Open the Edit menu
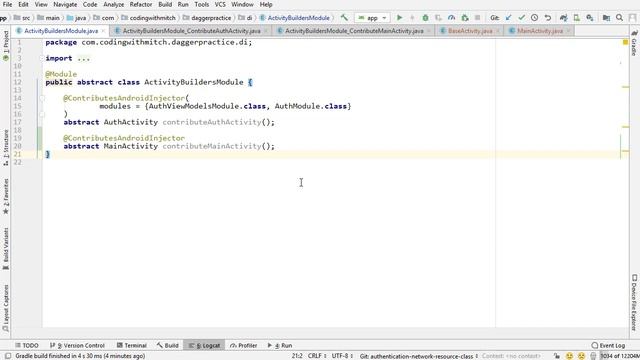The image size is (640, 360). coord(23,4)
